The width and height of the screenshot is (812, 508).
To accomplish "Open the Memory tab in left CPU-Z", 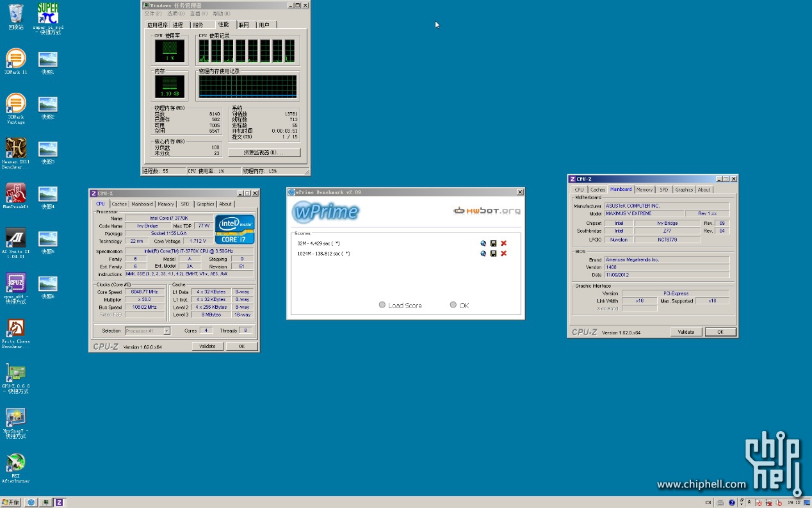I will 166,204.
